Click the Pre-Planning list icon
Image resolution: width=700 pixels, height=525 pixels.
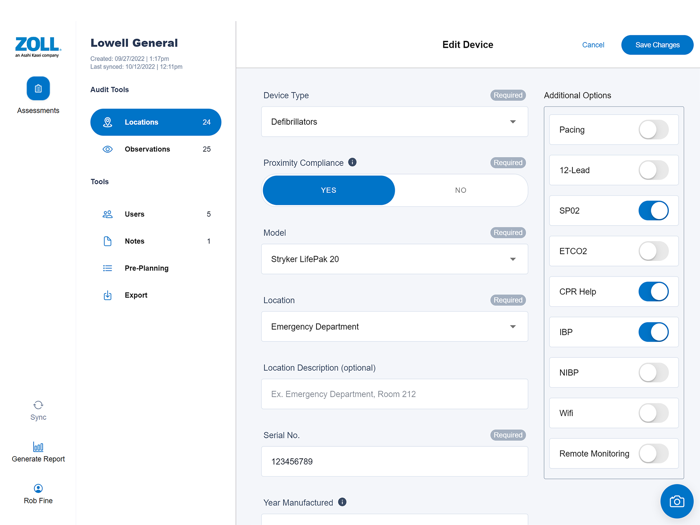108,268
